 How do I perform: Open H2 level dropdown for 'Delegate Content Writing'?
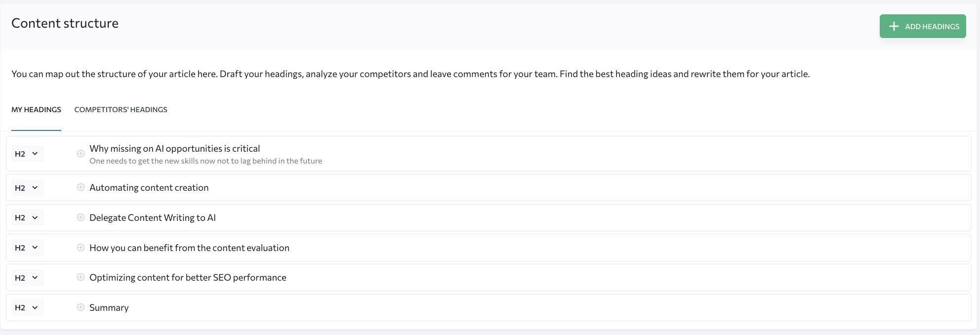click(27, 217)
